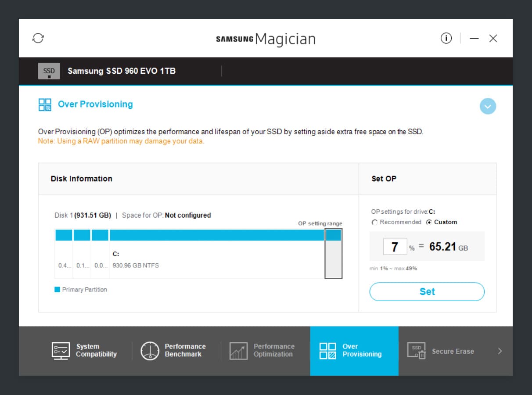Click the 'min 1% ~ max 49%' range text
The height and width of the screenshot is (395, 532).
(393, 268)
